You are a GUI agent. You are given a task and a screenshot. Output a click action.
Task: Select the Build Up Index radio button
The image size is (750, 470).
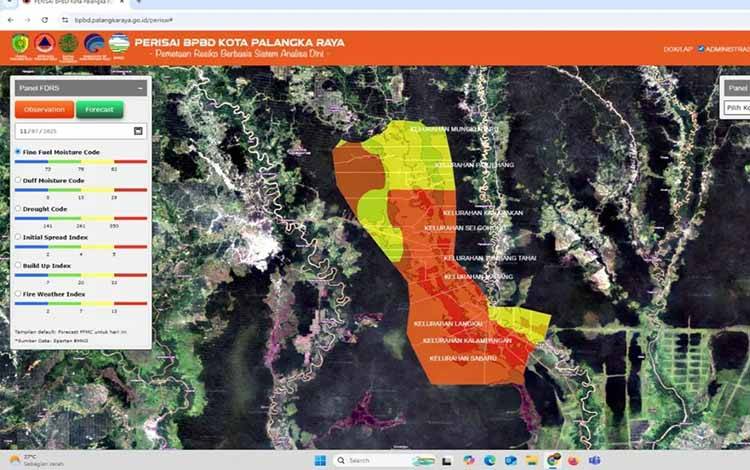tap(18, 265)
